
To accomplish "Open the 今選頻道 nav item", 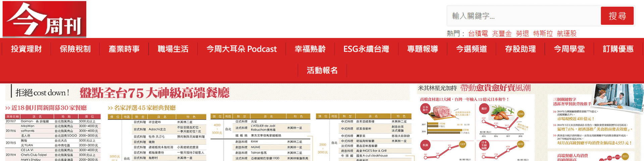I will click(x=472, y=49).
